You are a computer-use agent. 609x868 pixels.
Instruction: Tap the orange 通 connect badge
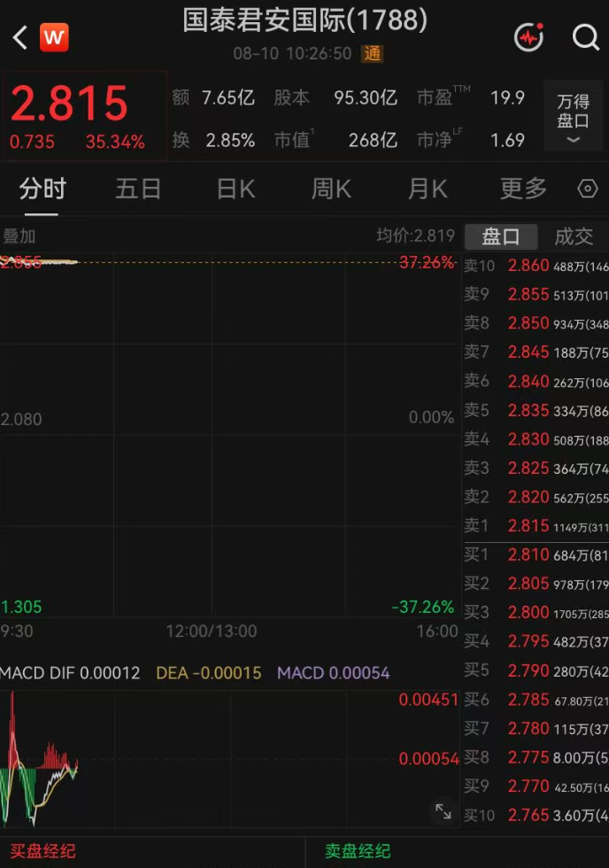point(373,54)
